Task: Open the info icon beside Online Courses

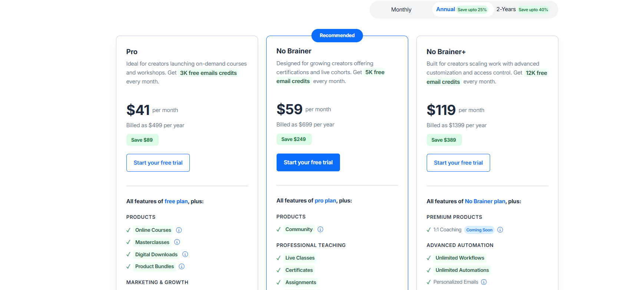Action: pyautogui.click(x=179, y=230)
